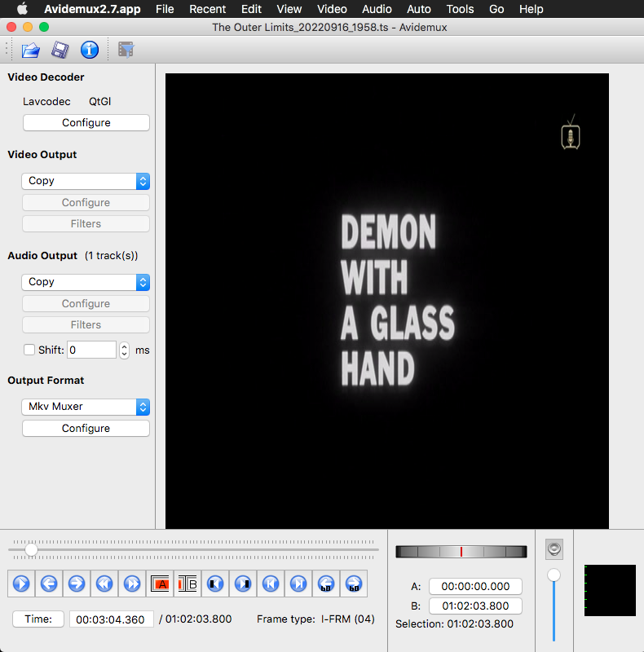Click the volume slider handle
This screenshot has width=644, height=652.
click(554, 575)
